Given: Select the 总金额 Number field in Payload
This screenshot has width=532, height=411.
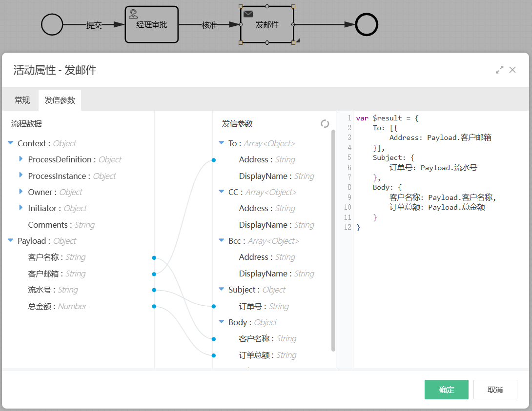Looking at the screenshot, I should 57,307.
